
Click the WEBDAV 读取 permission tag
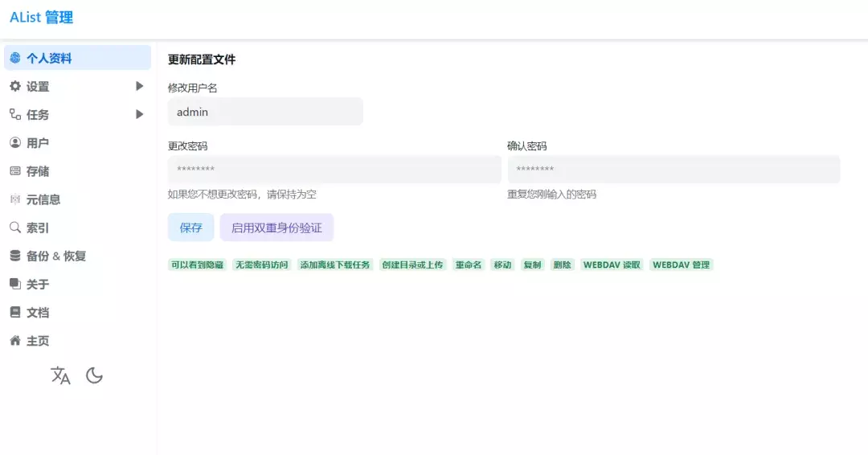pyautogui.click(x=612, y=264)
